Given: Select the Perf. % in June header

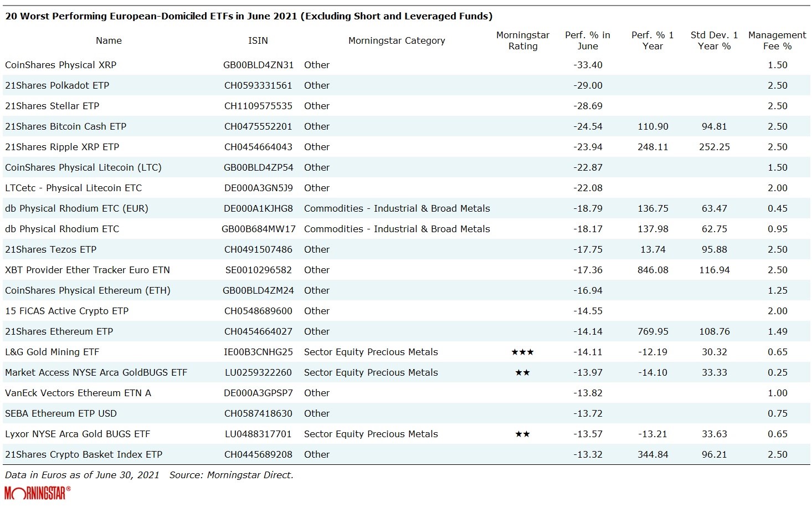Looking at the screenshot, I should (587, 40).
